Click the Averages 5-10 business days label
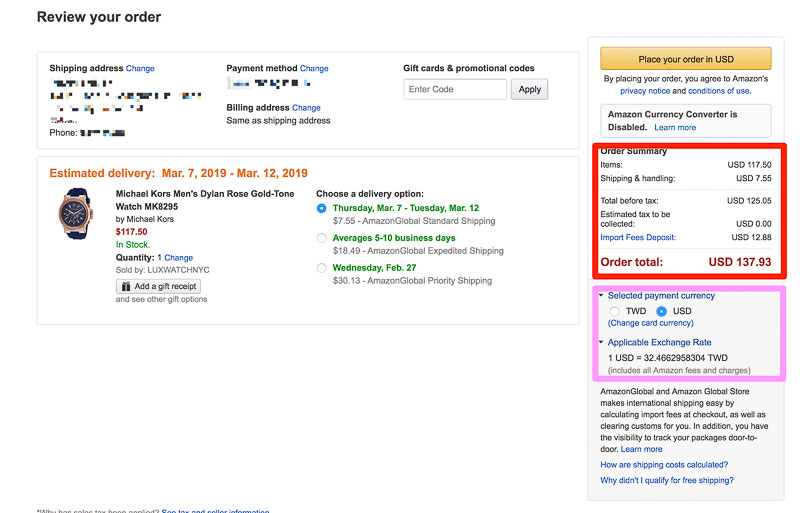This screenshot has width=800, height=513. (x=394, y=238)
